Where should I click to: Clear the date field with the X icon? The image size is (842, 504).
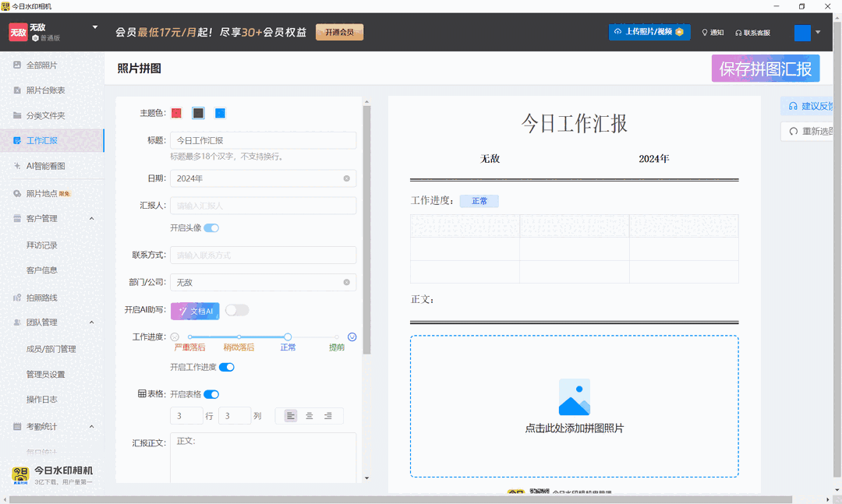347,178
